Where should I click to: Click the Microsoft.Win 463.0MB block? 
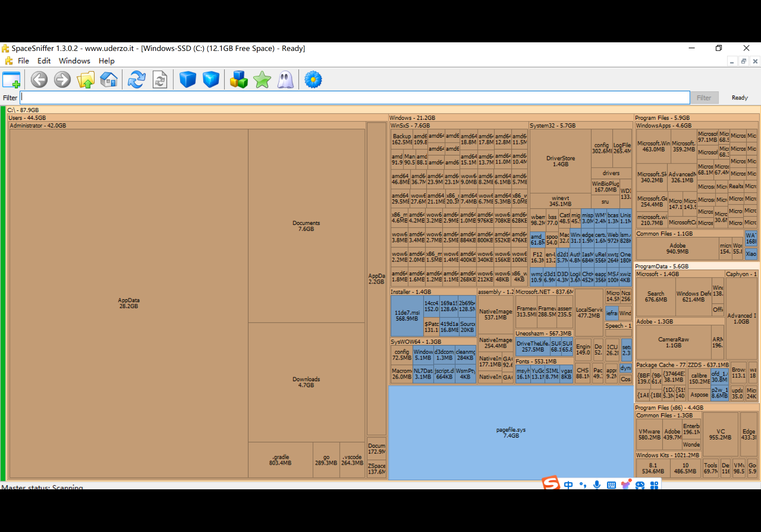pyautogui.click(x=653, y=146)
